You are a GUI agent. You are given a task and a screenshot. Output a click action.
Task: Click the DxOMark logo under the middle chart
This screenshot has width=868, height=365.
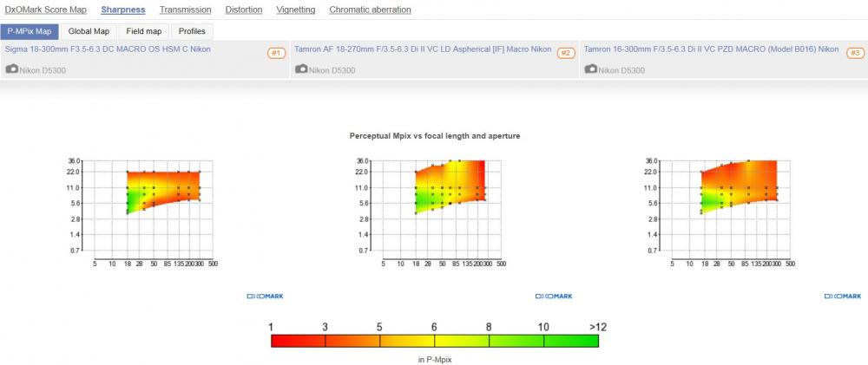click(x=554, y=297)
